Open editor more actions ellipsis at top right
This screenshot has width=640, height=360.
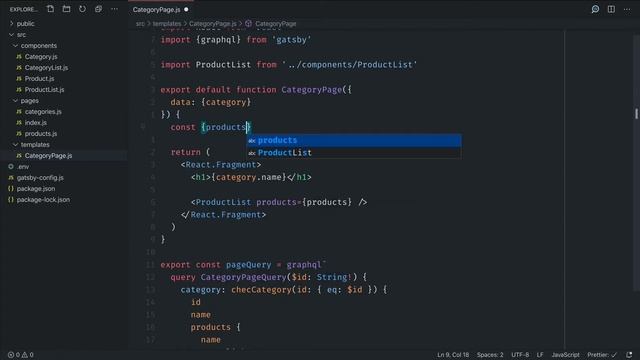(x=627, y=9)
